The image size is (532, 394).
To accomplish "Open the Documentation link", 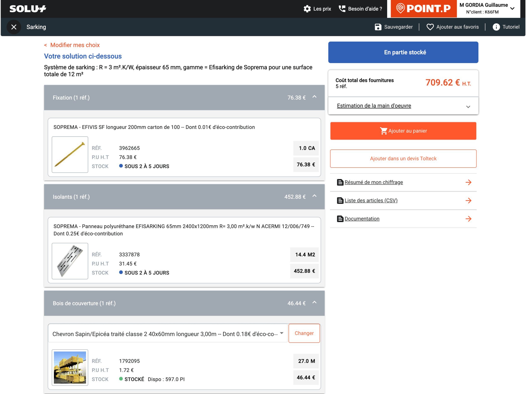I will point(362,219).
